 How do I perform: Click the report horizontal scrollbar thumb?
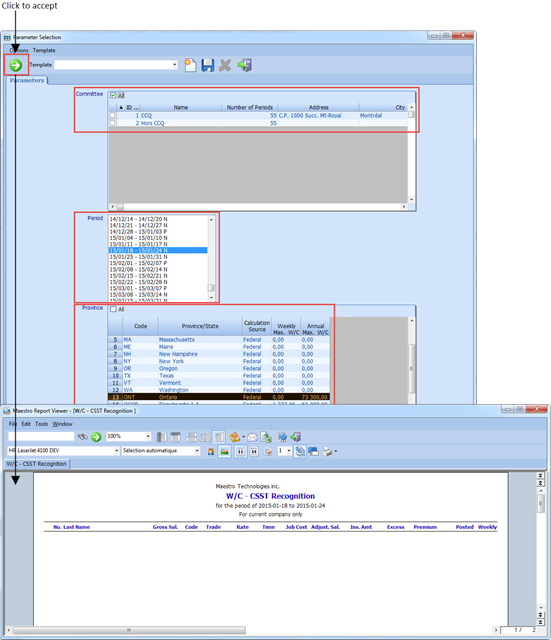129,630
